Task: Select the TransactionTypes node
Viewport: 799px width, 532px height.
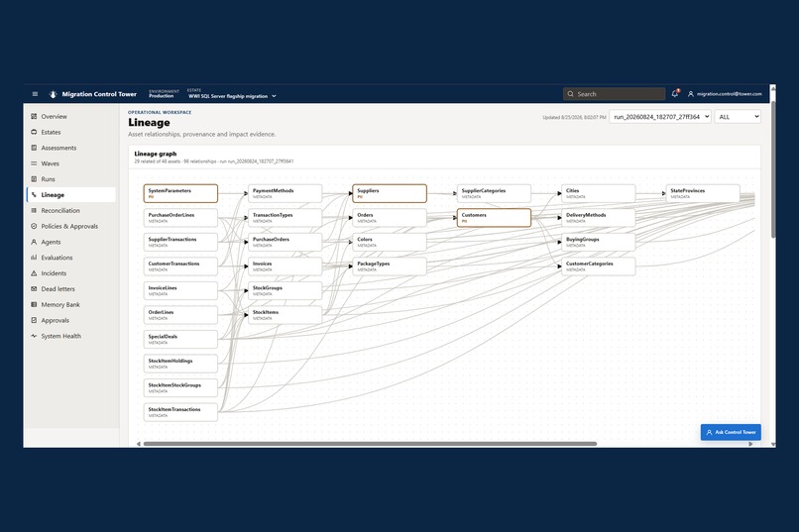Action: (x=285, y=218)
